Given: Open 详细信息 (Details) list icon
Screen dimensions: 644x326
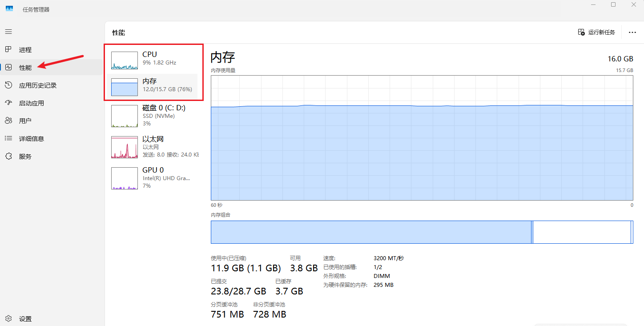Looking at the screenshot, I should click(x=8, y=138).
